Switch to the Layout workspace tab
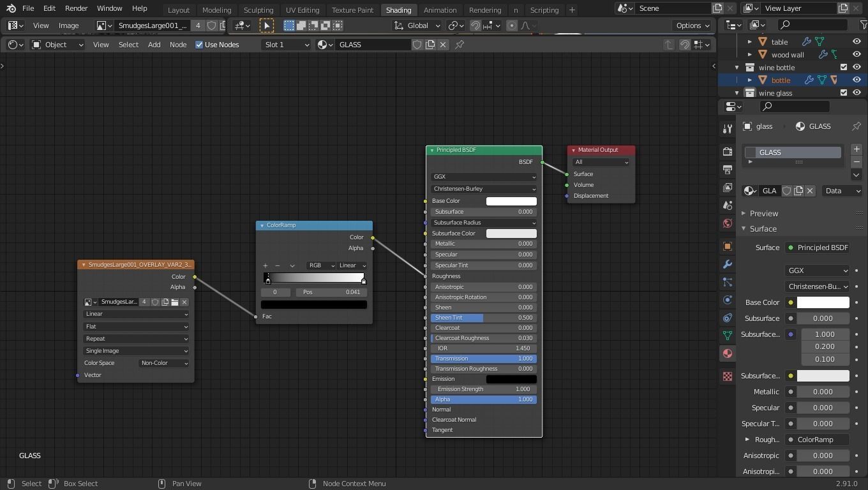Screen dimensions: 868x490 click(x=179, y=10)
